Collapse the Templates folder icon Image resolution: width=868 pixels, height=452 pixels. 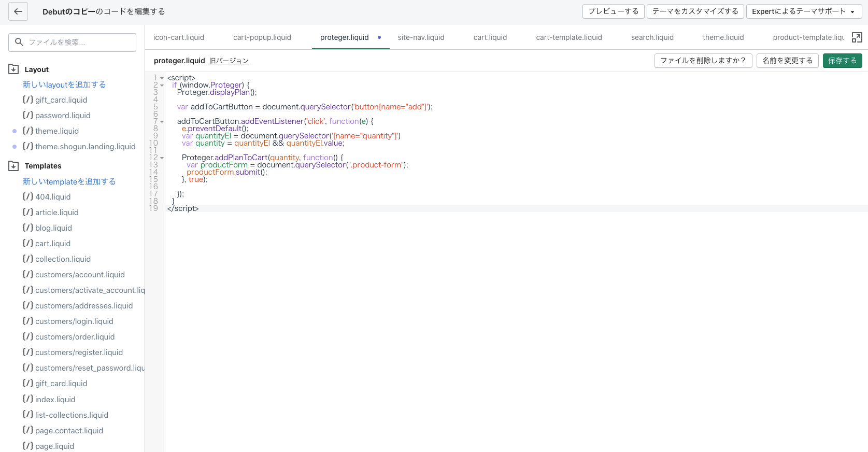click(x=13, y=166)
